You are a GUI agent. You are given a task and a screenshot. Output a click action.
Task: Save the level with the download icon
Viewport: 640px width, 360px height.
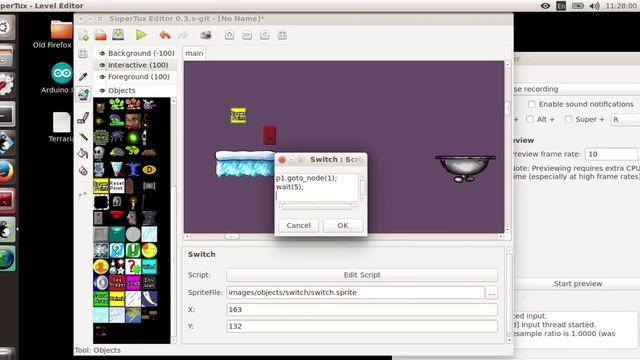118,35
